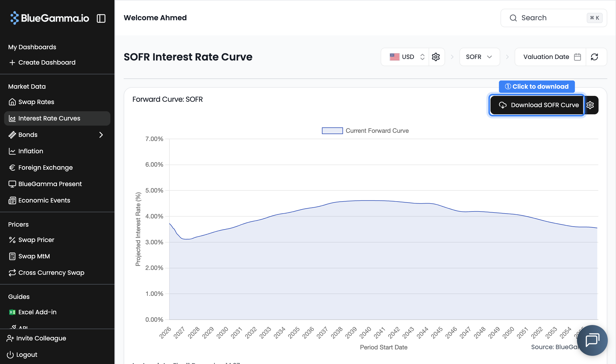Click the refresh icon next to Valuation Date
Image resolution: width=616 pixels, height=364 pixels.
pyautogui.click(x=595, y=57)
